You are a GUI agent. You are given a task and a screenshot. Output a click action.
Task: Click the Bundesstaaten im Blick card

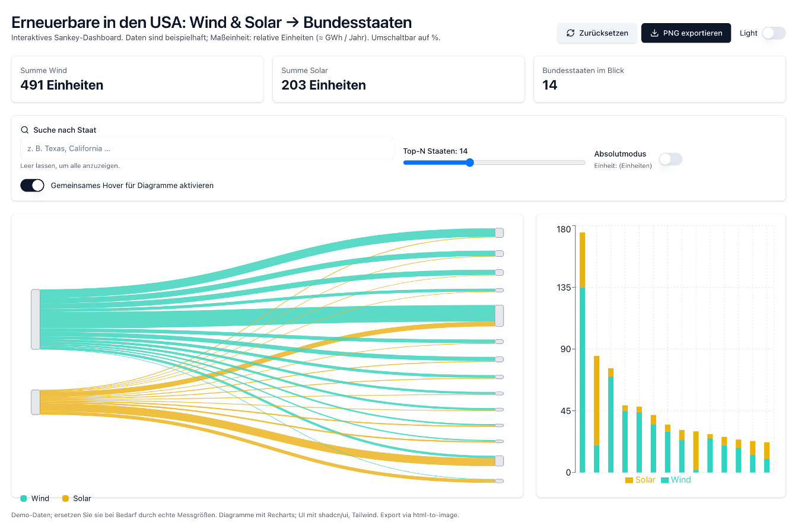click(659, 79)
